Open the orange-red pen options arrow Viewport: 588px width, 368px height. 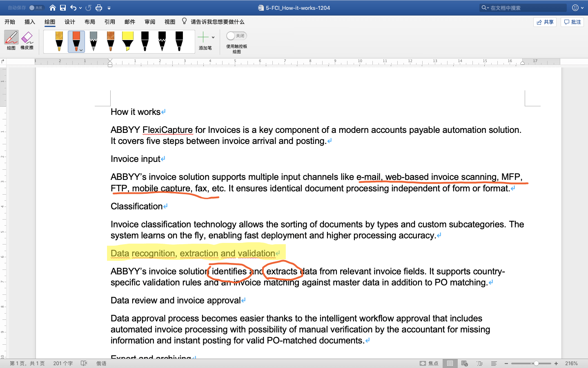coord(81,50)
